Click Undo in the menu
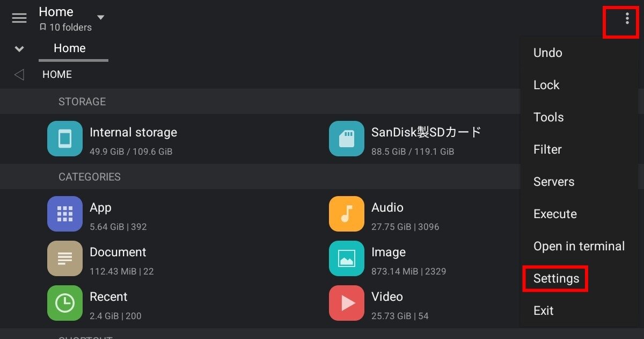This screenshot has height=339, width=644. [x=547, y=53]
